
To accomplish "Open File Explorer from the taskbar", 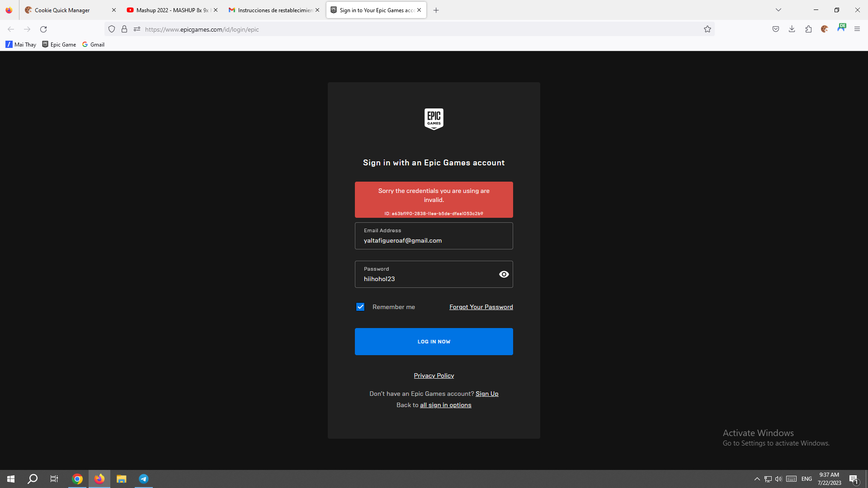I will (122, 479).
